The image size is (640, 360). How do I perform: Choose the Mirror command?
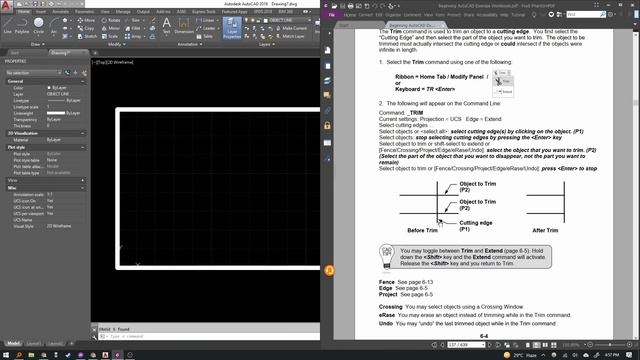click(x=111, y=28)
